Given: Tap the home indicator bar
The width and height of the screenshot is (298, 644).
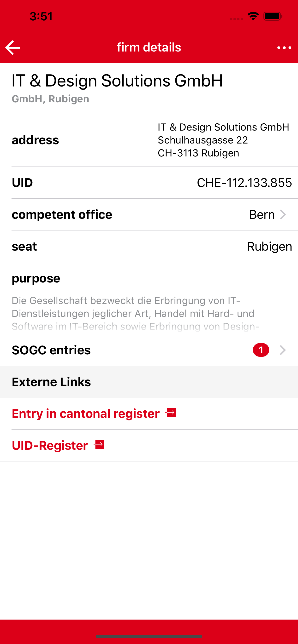Looking at the screenshot, I should click(x=149, y=636).
